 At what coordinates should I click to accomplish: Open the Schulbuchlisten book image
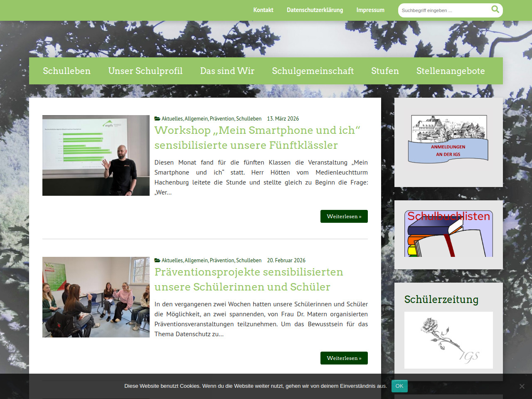[x=448, y=234]
